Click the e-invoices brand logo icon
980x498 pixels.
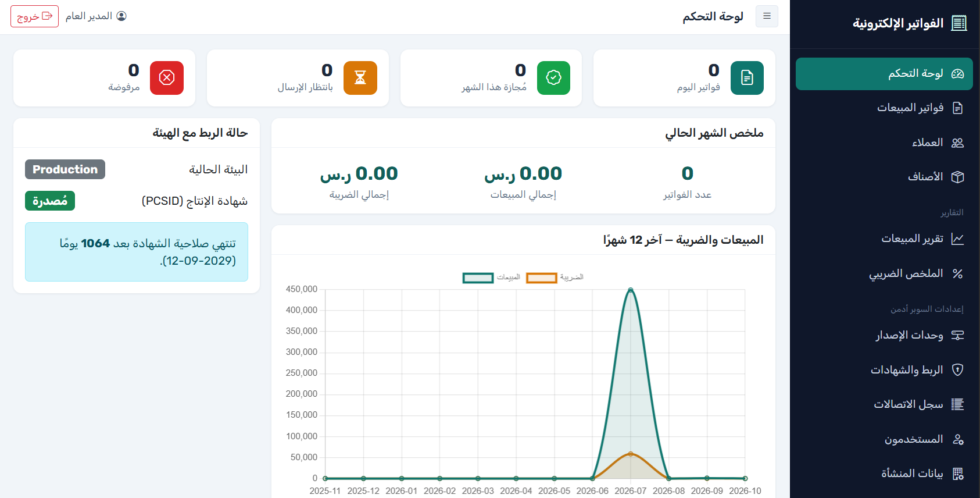pos(959,23)
